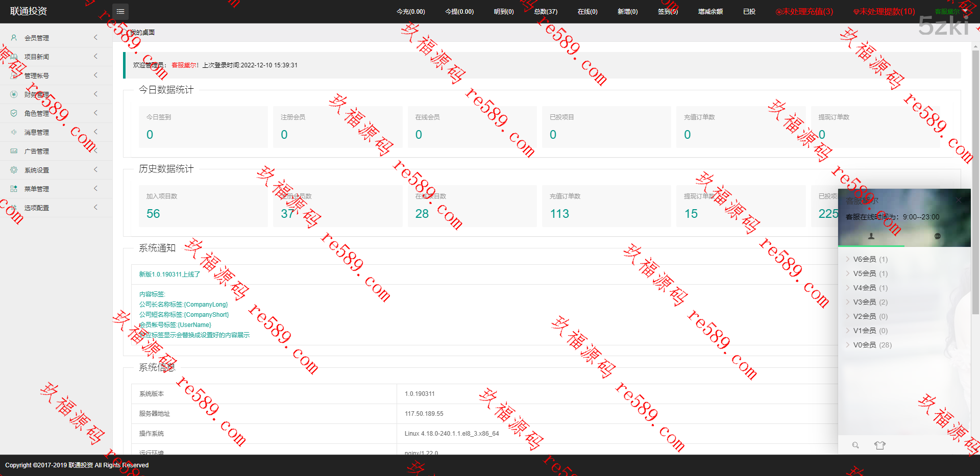Viewport: 980px width, 476px height.
Task: Toggle the sidebar hamburger menu button
Action: point(120,11)
